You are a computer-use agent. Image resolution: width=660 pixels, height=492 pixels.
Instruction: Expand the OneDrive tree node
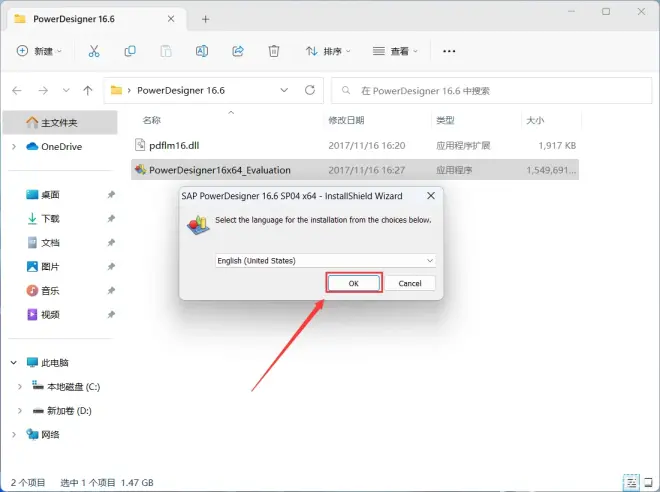(14, 147)
